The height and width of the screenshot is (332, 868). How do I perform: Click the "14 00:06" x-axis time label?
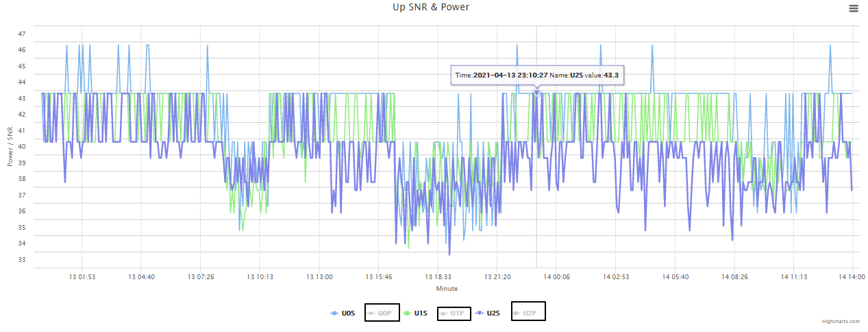pyautogui.click(x=555, y=277)
